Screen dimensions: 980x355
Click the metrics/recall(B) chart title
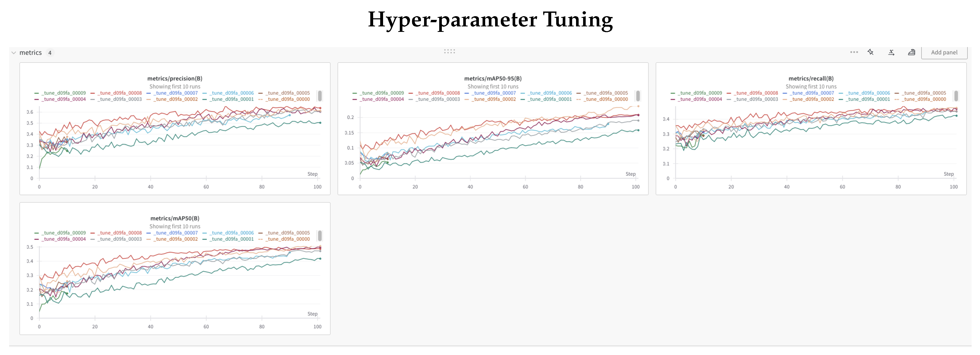click(x=811, y=78)
